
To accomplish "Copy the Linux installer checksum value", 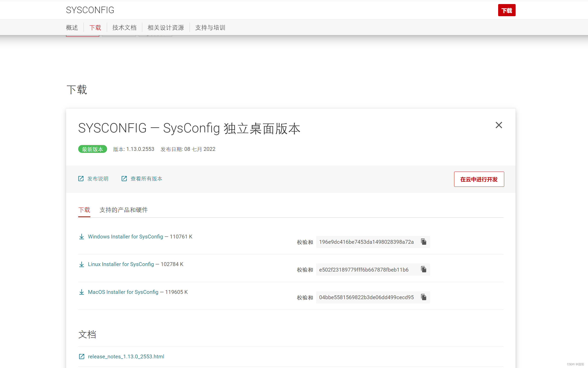I will click(423, 269).
